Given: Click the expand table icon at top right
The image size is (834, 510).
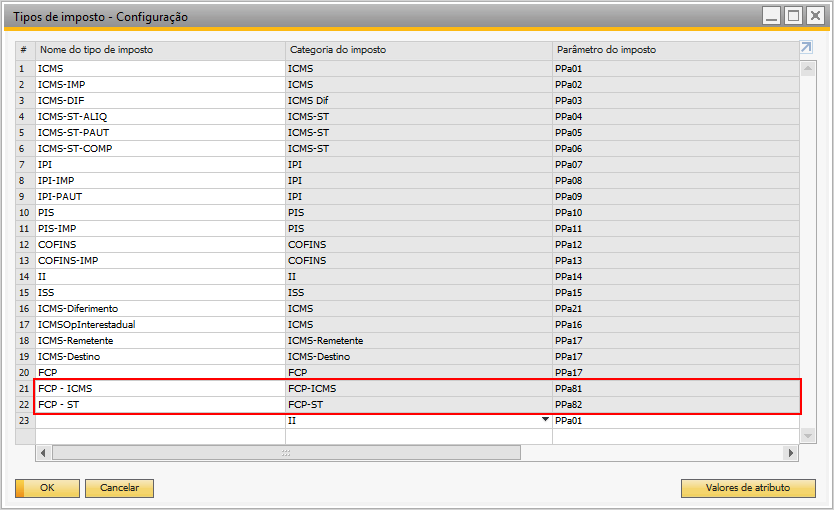Looking at the screenshot, I should 806,47.
